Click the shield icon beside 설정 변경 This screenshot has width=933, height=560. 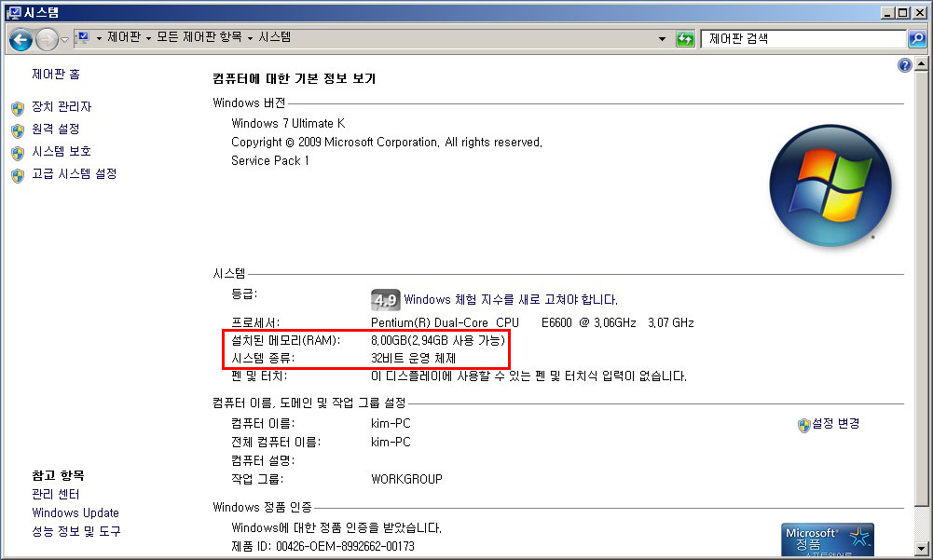click(803, 424)
